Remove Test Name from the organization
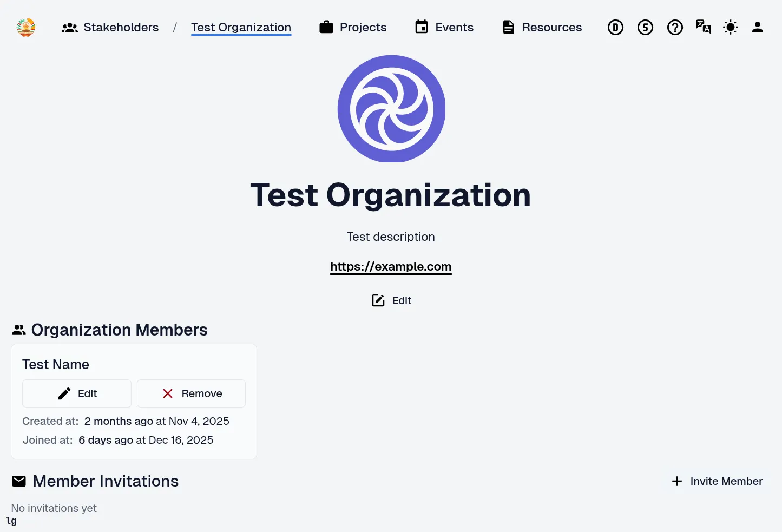The width and height of the screenshot is (782, 532). (191, 393)
